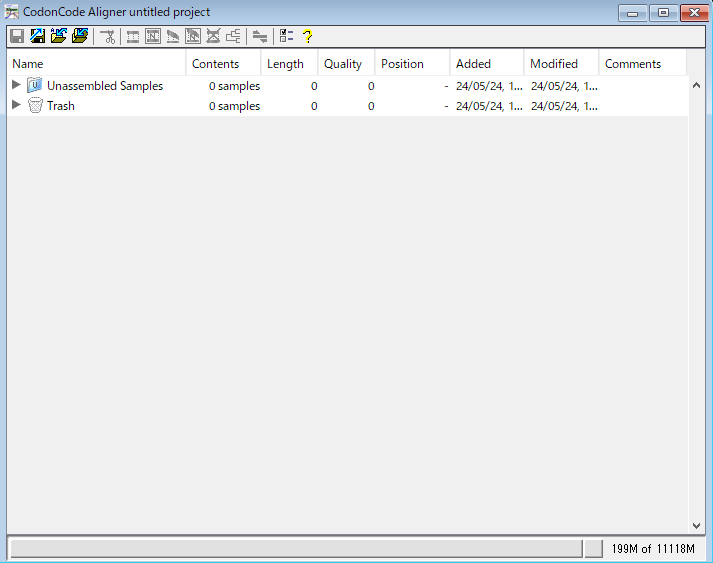Sort by the Added column header
This screenshot has width=713, height=563.
pyautogui.click(x=487, y=64)
